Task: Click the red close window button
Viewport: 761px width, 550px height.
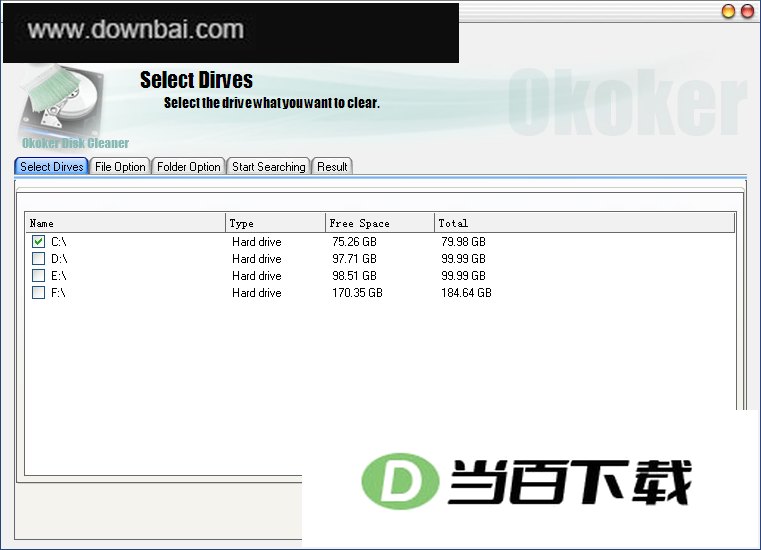Action: pos(747,11)
